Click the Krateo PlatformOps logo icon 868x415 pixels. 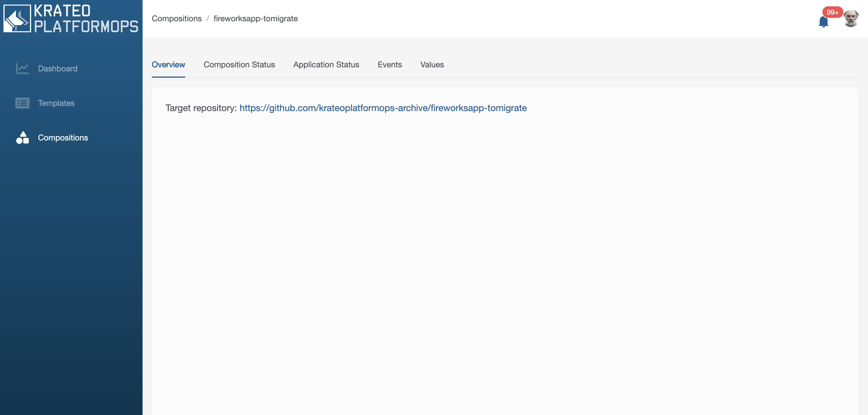[x=17, y=18]
